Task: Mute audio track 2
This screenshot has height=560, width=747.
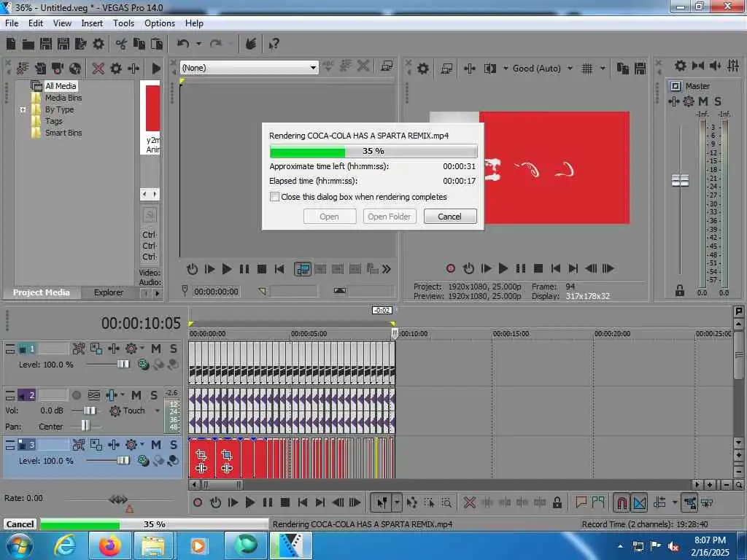Action: click(136, 395)
